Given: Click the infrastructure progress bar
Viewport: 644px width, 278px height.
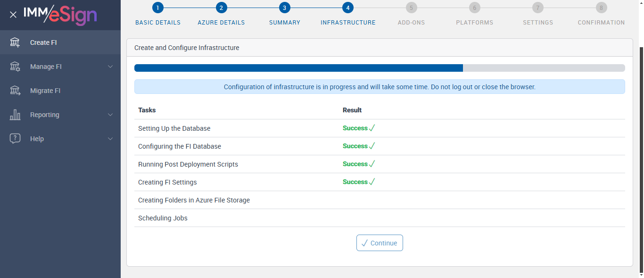Looking at the screenshot, I should click(380, 68).
